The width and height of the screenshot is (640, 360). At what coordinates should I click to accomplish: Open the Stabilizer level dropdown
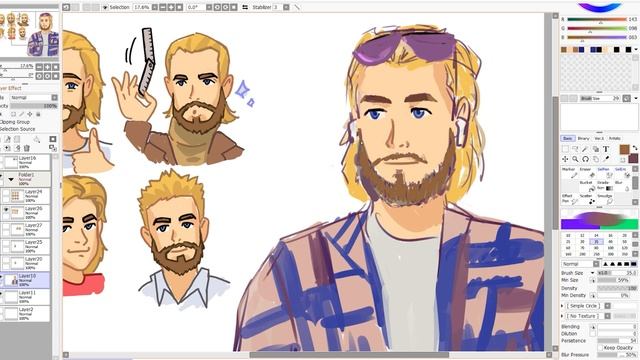click(x=286, y=7)
